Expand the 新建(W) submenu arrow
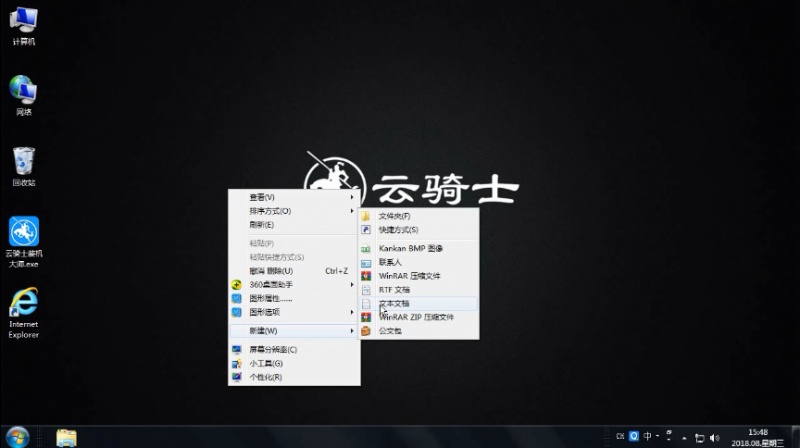The height and width of the screenshot is (448, 800). (x=352, y=331)
